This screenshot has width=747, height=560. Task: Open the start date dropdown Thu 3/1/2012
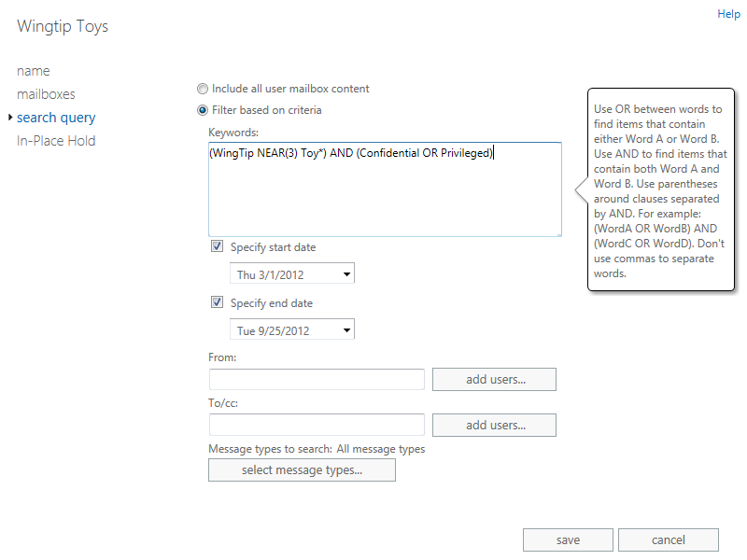292,273
